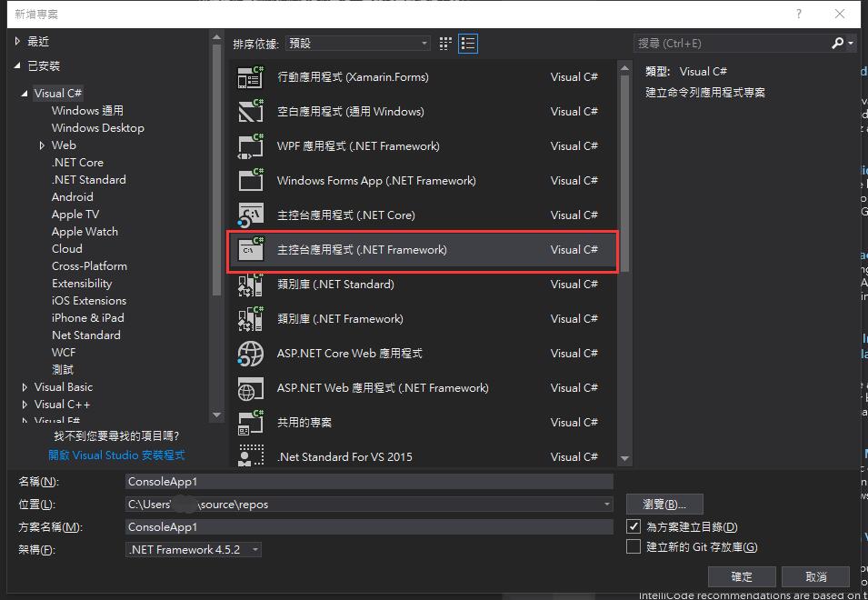Collapse the 已安裝 node
The height and width of the screenshot is (600, 868).
point(17,65)
